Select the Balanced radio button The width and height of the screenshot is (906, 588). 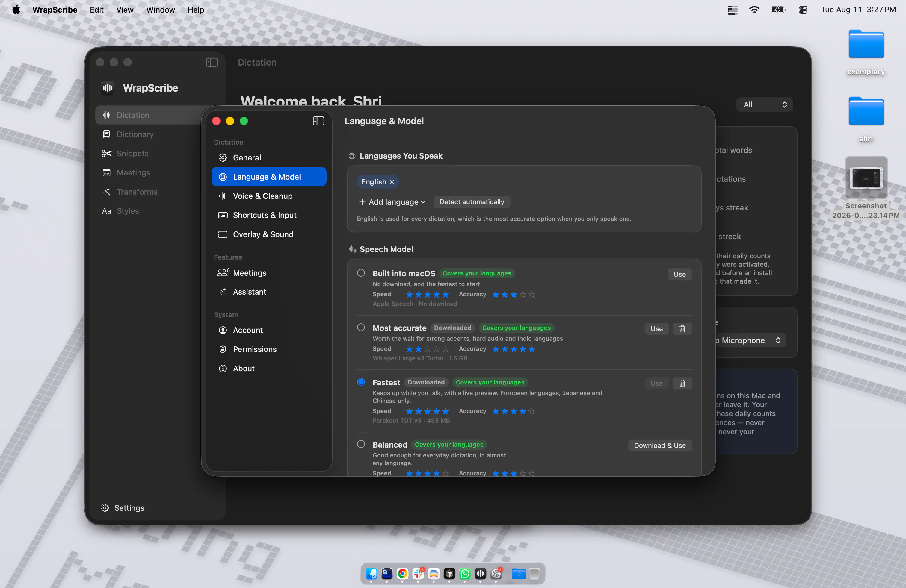[361, 444]
